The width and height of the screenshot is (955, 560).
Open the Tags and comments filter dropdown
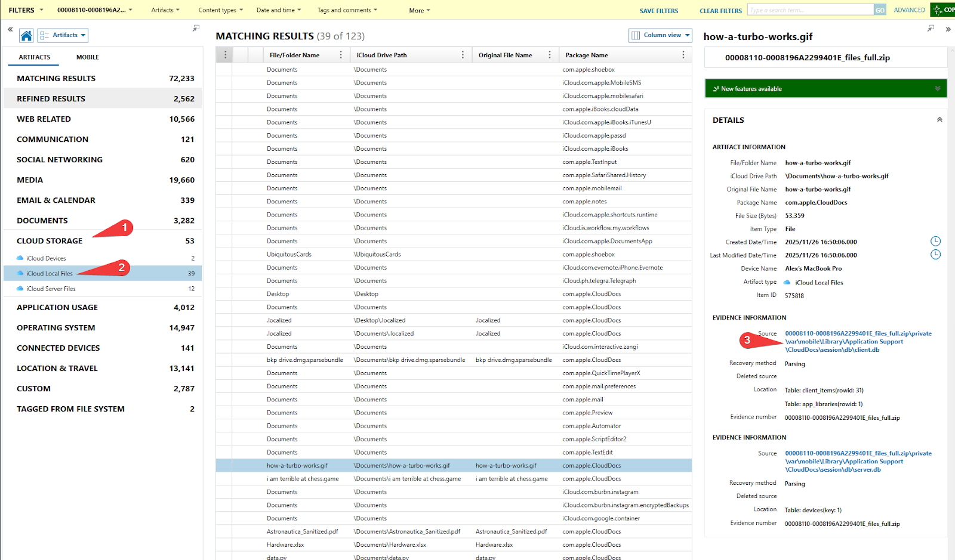coord(347,10)
